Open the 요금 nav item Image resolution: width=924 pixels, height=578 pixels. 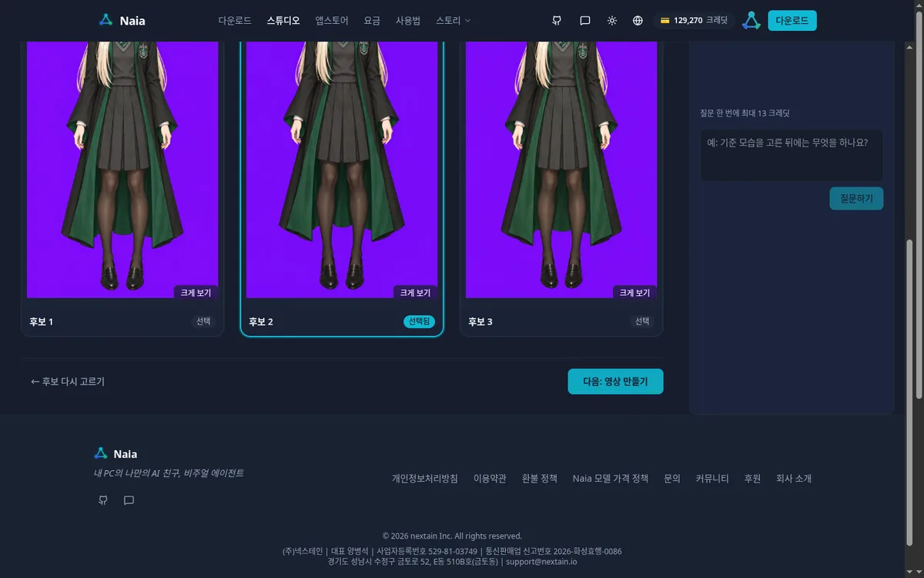(372, 21)
